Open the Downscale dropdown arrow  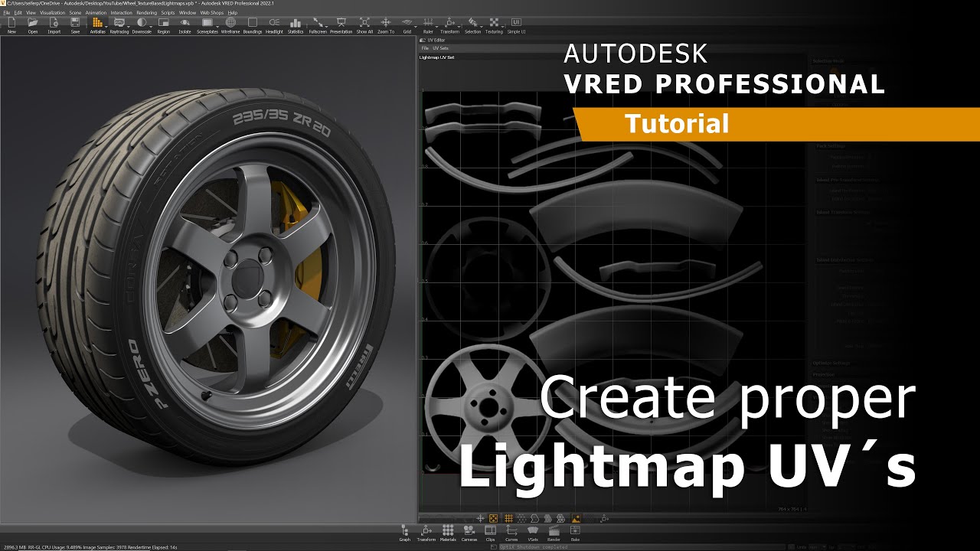(151, 27)
